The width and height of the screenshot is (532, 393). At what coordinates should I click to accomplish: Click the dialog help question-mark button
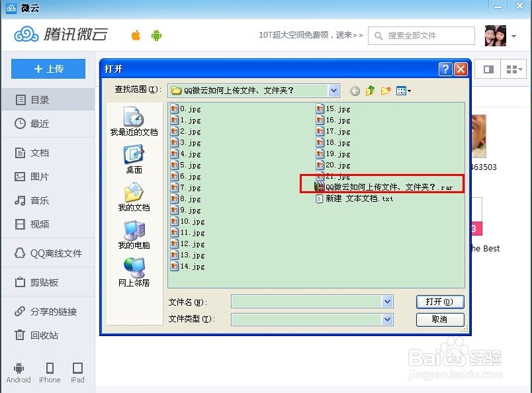(x=445, y=69)
